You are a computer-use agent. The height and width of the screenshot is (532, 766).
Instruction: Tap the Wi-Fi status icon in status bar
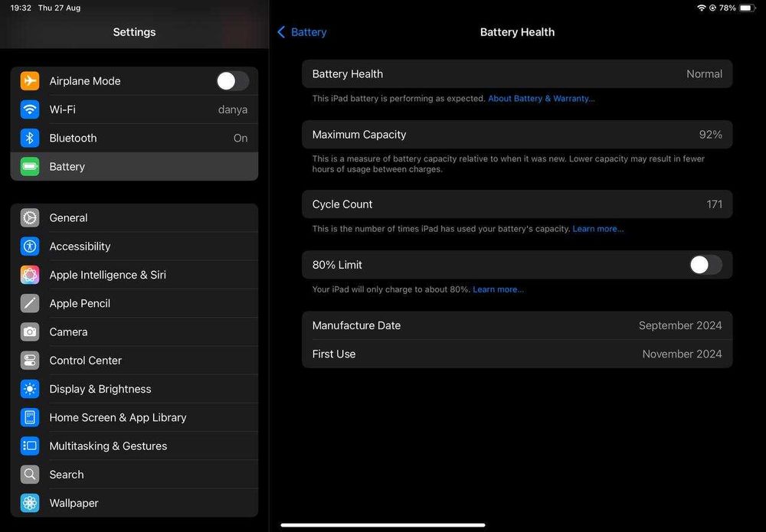click(x=702, y=8)
